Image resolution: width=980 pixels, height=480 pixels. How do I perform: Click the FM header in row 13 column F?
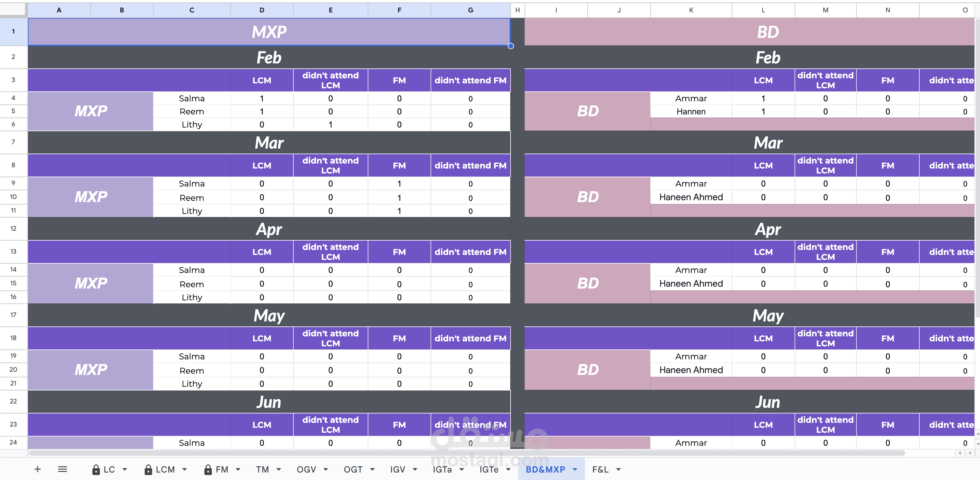(x=399, y=252)
